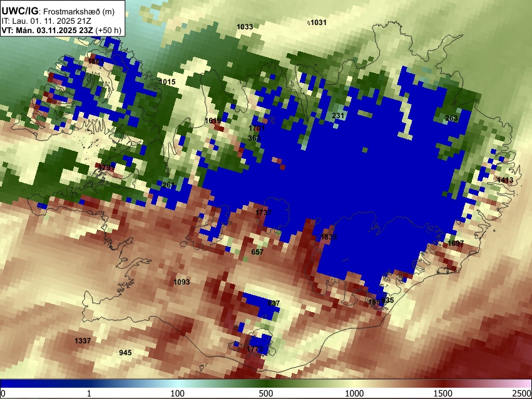Click the 1701 map value
This screenshot has height=399, width=532.
click(257, 128)
